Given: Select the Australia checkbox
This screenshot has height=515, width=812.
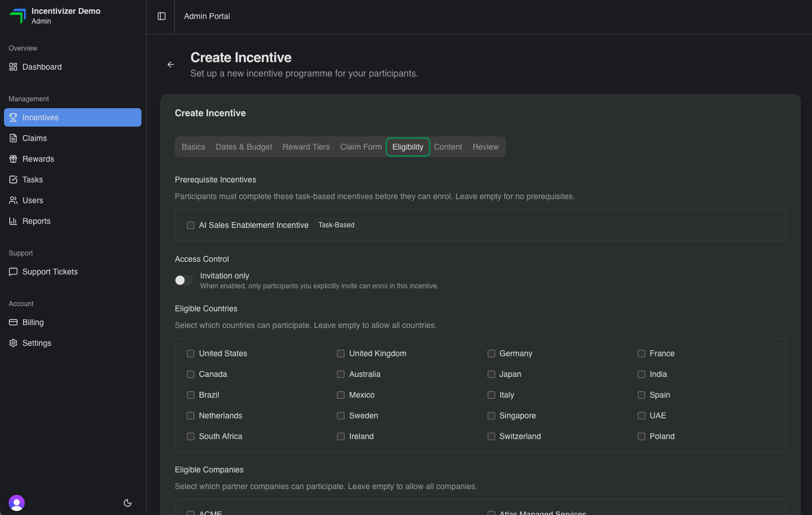Looking at the screenshot, I should tap(340, 374).
